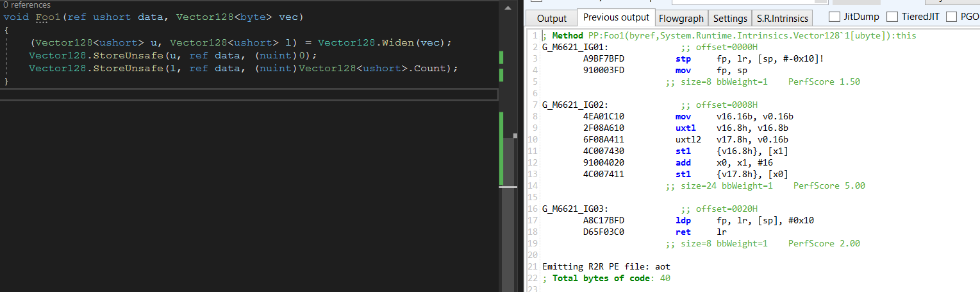Open the Flowgraph tab
Viewport: 980px width, 292px height.
tap(681, 19)
